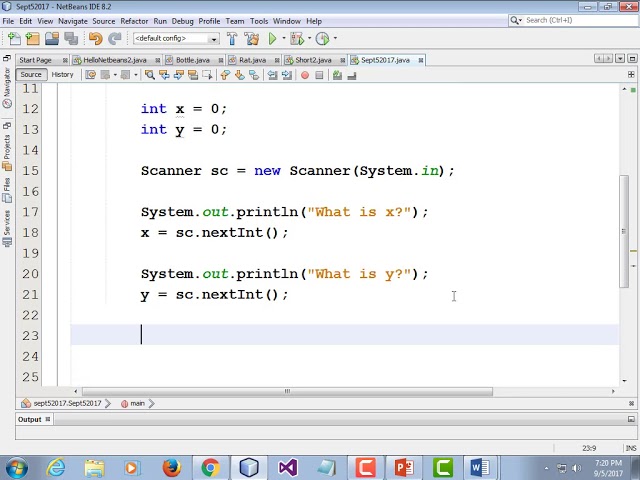The image size is (640, 480).
Task: Click the Profile Project icon
Action: point(322,38)
